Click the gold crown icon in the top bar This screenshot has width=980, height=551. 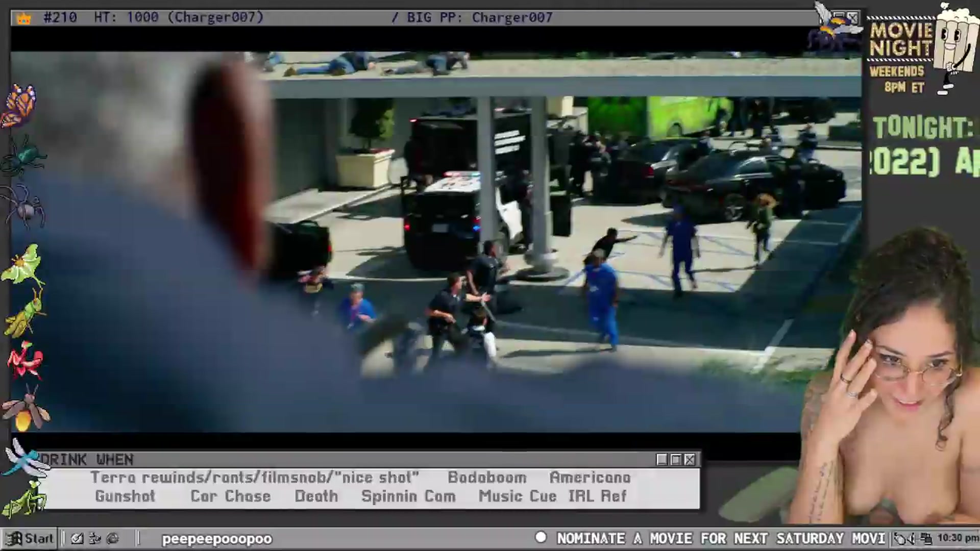(x=24, y=19)
